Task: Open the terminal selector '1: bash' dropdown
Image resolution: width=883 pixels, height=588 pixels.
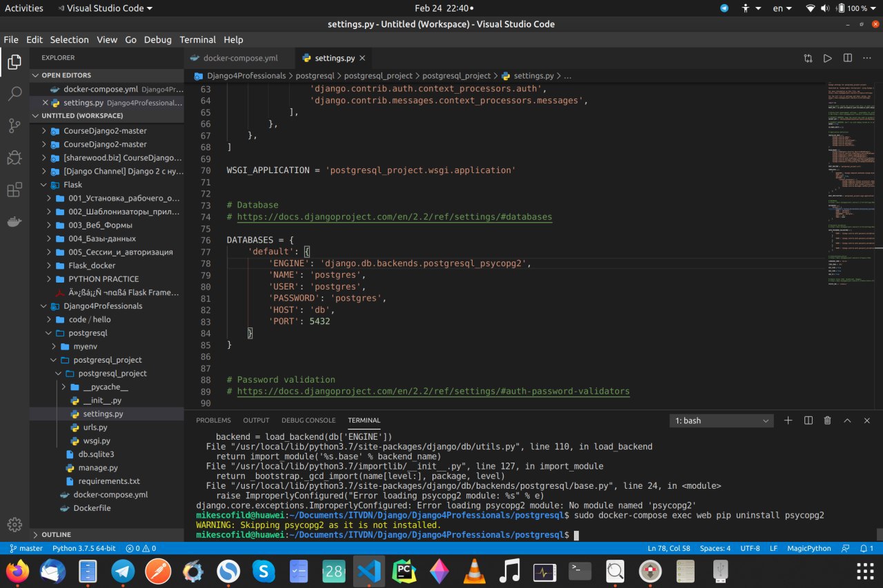Action: tap(722, 420)
